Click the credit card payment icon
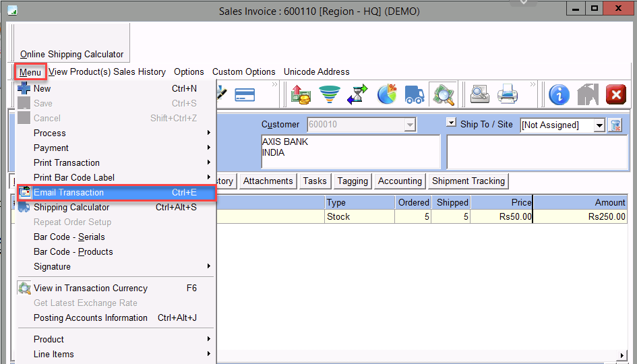This screenshot has width=637, height=364. [x=244, y=95]
